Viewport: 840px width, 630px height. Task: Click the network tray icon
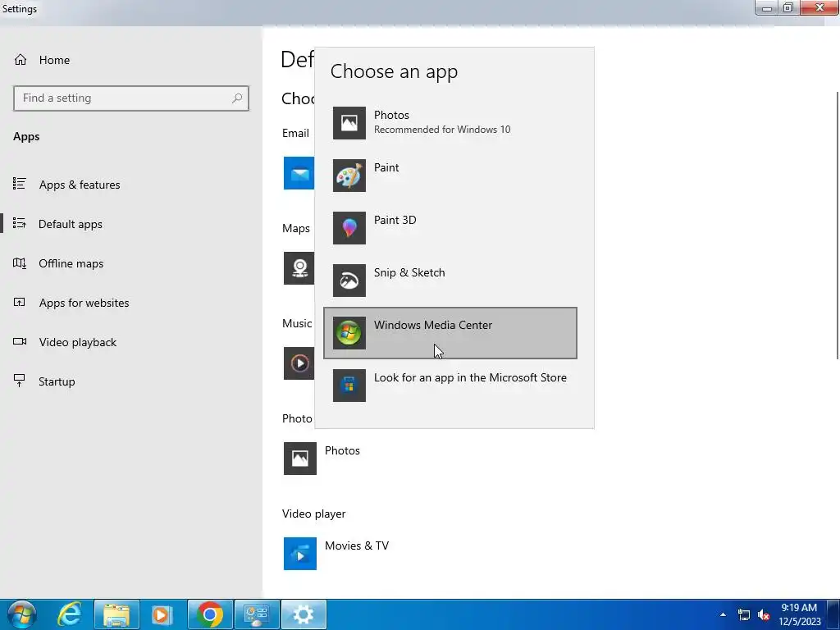pyautogui.click(x=743, y=614)
